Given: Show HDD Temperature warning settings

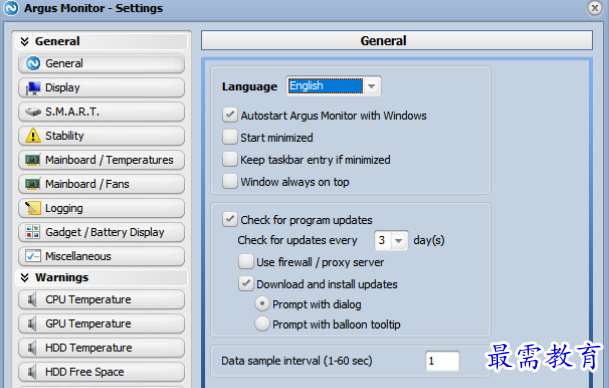Looking at the screenshot, I should [101, 348].
